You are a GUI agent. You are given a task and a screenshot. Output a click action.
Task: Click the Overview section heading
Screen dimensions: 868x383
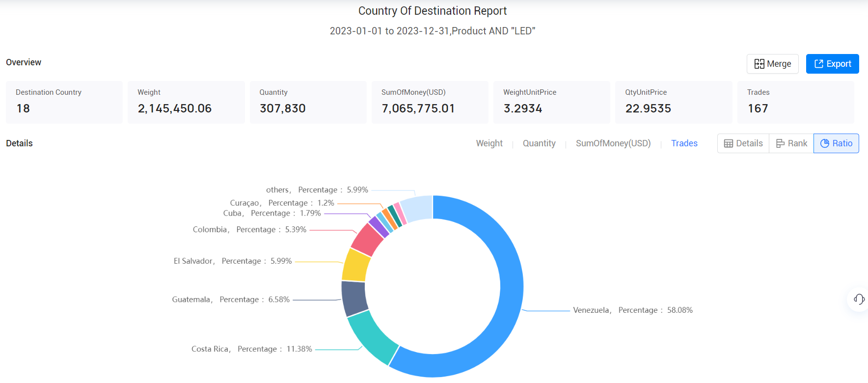(24, 62)
